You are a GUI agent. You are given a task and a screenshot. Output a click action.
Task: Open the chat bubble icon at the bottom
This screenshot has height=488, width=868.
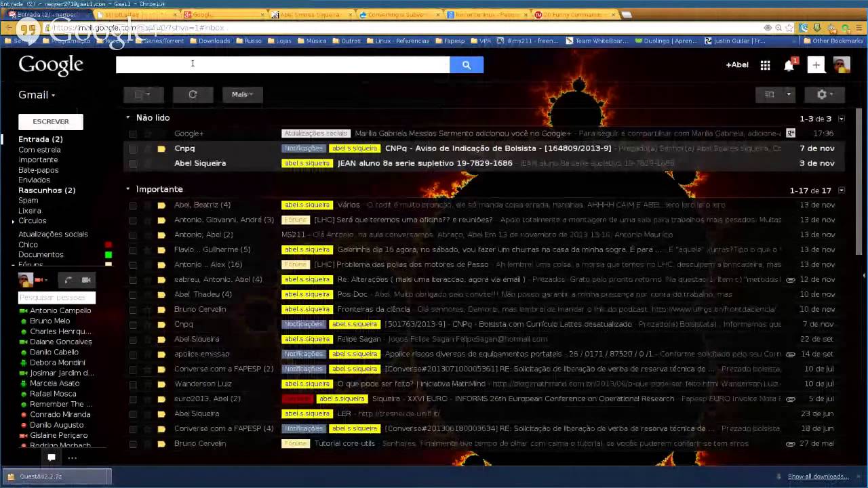51,457
